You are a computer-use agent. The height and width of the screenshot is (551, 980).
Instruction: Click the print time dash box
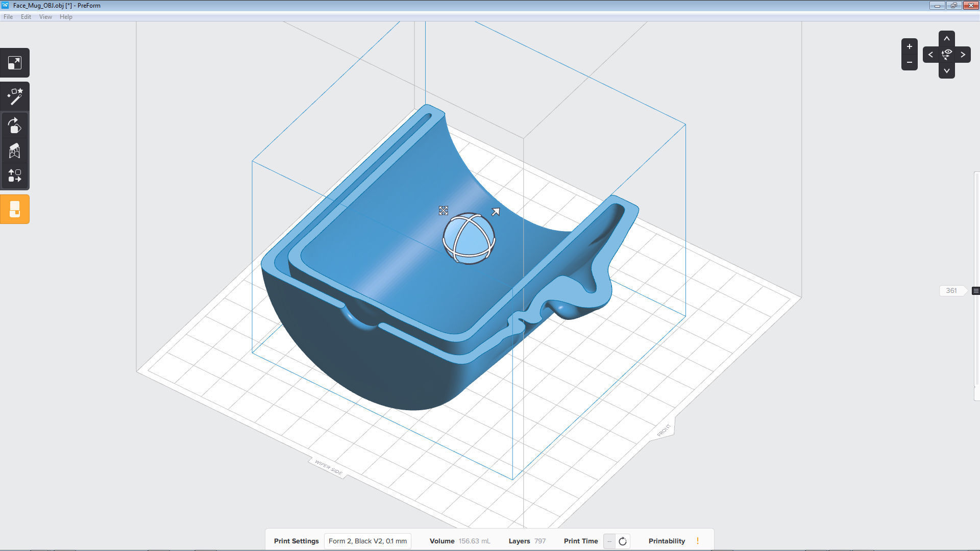(x=609, y=541)
